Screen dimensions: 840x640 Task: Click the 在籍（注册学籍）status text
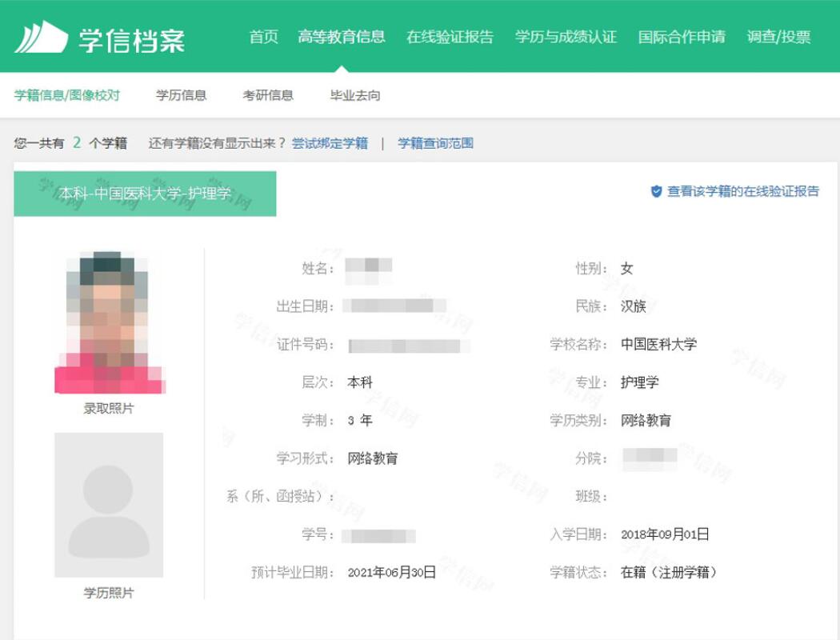(670, 573)
